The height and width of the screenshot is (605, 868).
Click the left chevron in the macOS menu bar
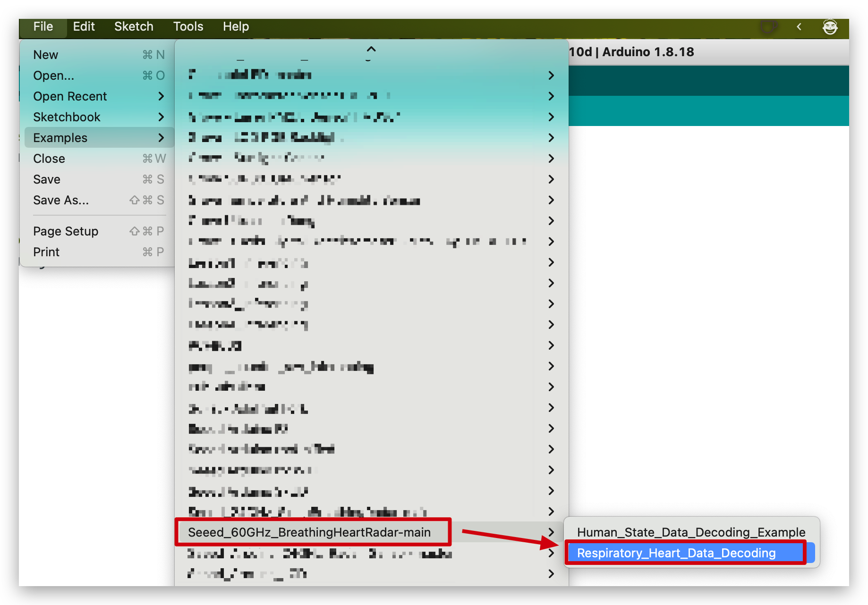tap(799, 27)
